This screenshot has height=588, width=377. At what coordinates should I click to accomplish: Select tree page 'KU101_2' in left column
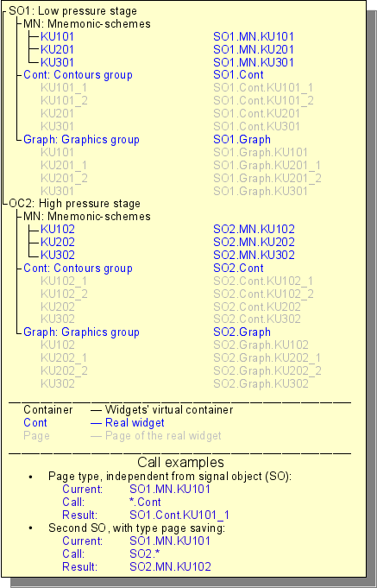click(64, 100)
